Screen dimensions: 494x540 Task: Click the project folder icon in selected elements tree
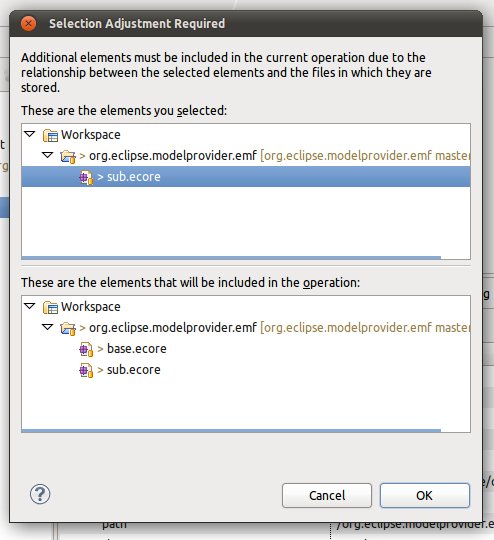click(68, 156)
